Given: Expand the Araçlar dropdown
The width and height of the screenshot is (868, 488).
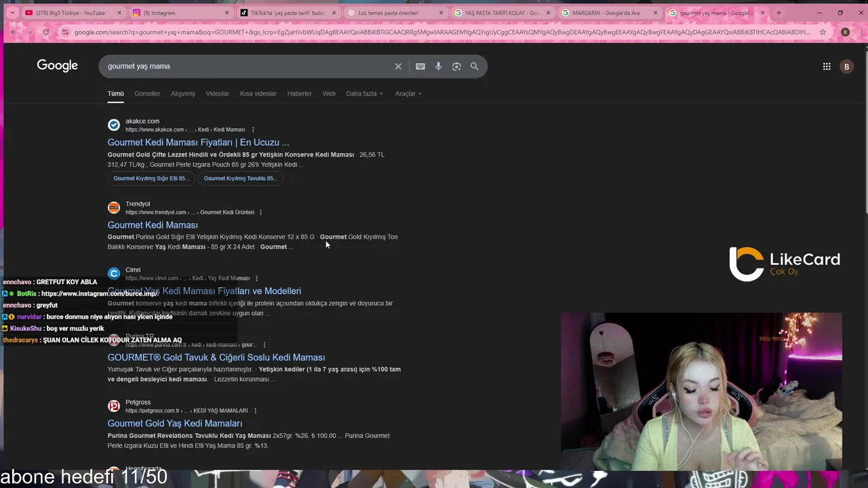Looking at the screenshot, I should pyautogui.click(x=408, y=94).
